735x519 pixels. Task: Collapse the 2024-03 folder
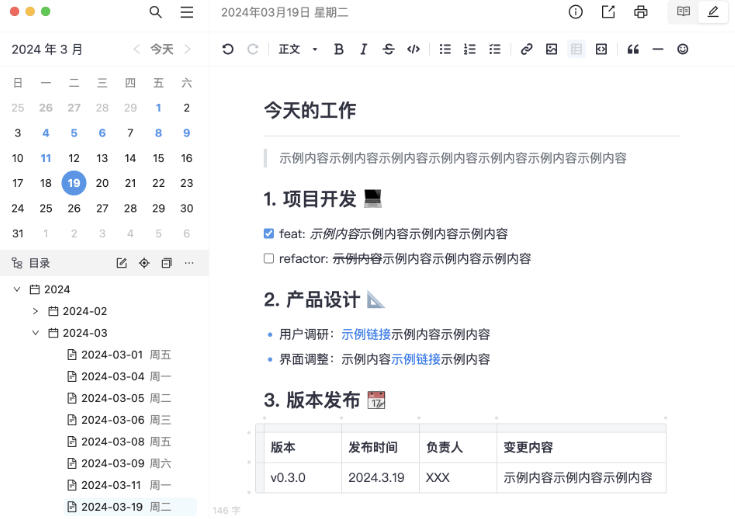(x=36, y=333)
